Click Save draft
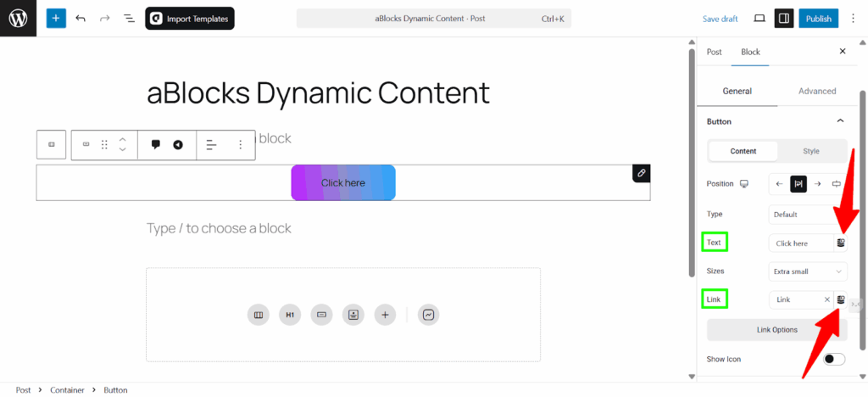This screenshot has height=397, width=868. click(720, 19)
